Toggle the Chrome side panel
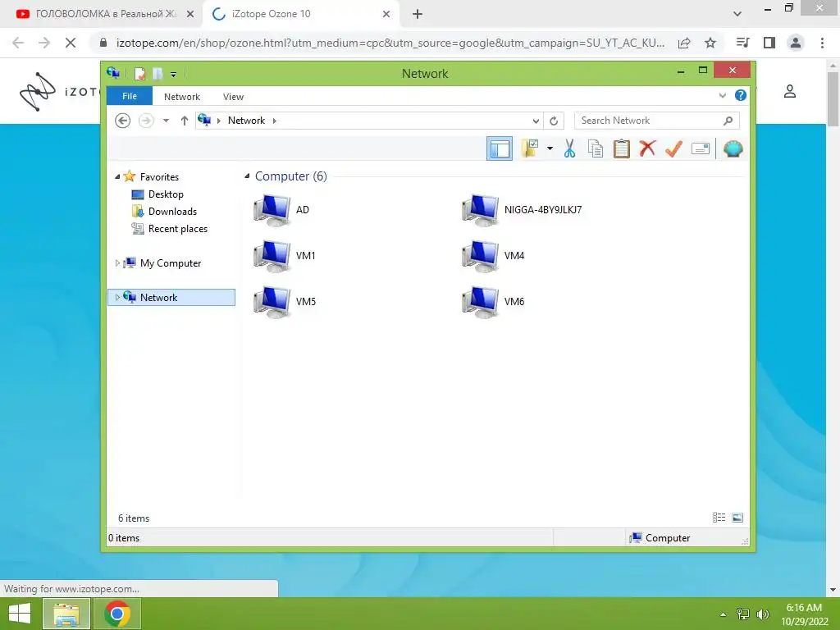Image resolution: width=840 pixels, height=630 pixels. [x=769, y=43]
